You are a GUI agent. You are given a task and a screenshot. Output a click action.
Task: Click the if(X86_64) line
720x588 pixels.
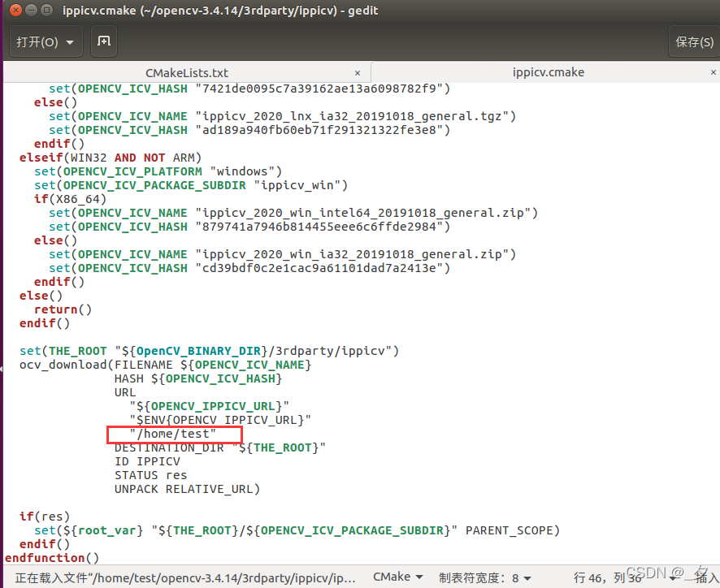pos(70,199)
